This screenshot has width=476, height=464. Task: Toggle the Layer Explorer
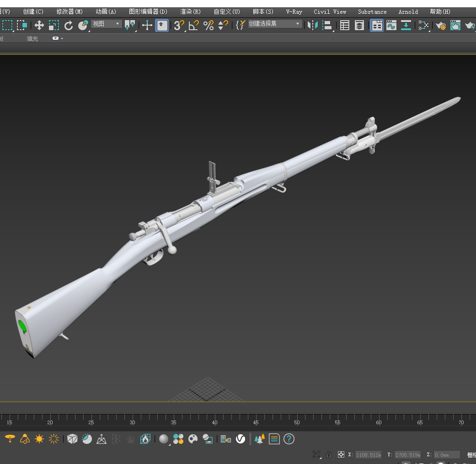click(359, 25)
